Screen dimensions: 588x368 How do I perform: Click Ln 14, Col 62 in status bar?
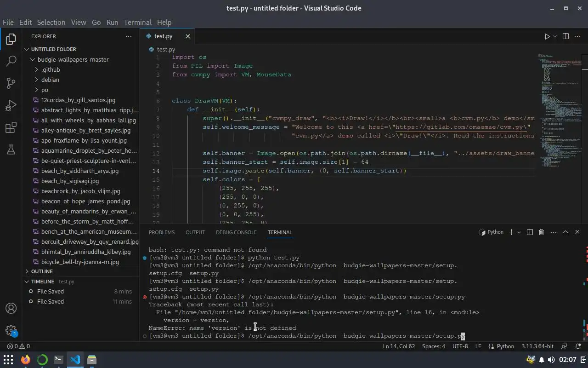click(399, 346)
